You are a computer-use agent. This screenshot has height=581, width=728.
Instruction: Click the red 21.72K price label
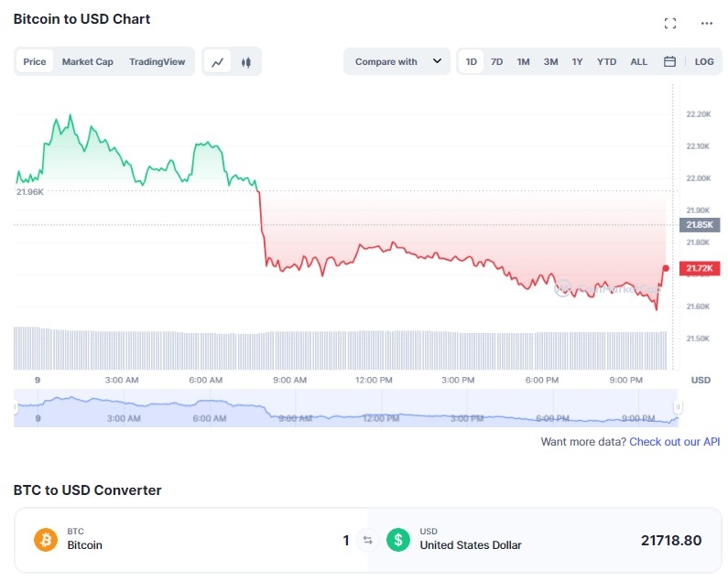point(700,268)
